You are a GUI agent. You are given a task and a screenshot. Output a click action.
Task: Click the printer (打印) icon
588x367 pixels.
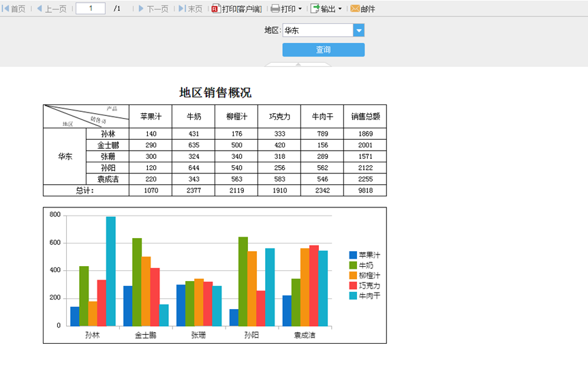pyautogui.click(x=275, y=9)
